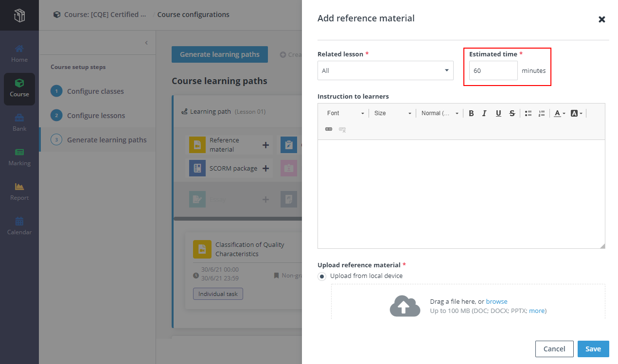Screen dimensions: 618x364
Task: Open the background color picker
Action: click(x=576, y=113)
